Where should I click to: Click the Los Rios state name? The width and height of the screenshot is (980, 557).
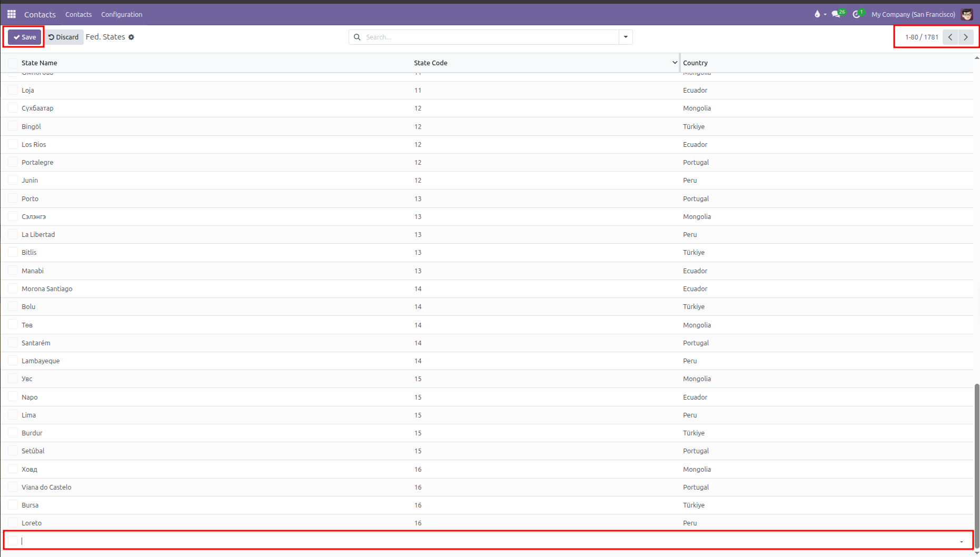(x=34, y=144)
